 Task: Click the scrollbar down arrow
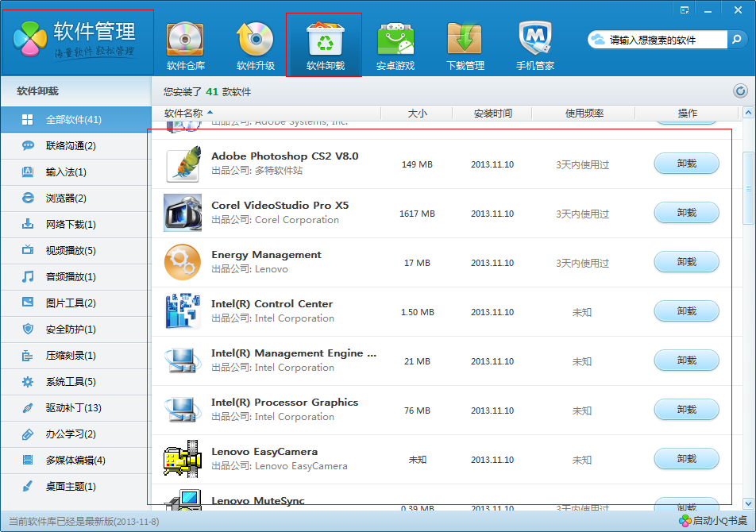tap(748, 502)
